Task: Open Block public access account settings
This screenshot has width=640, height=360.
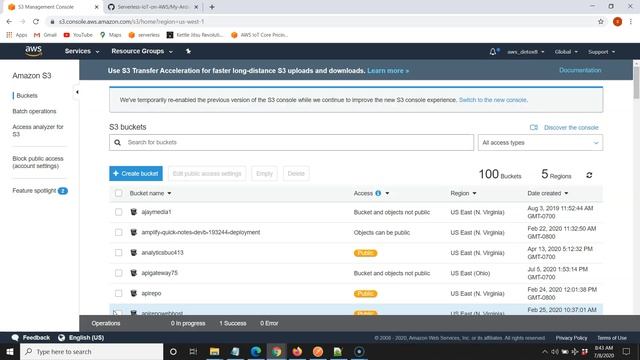Action: [x=38, y=162]
